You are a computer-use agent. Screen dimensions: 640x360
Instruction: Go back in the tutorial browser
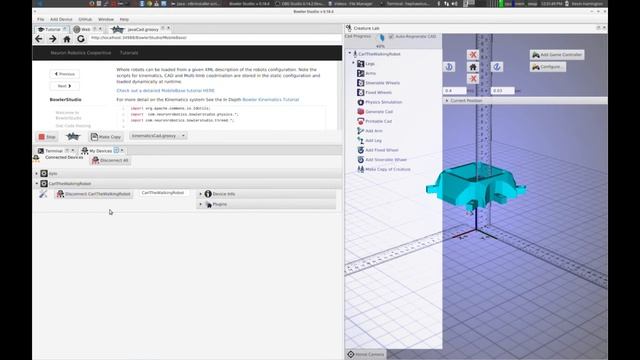click(39, 39)
